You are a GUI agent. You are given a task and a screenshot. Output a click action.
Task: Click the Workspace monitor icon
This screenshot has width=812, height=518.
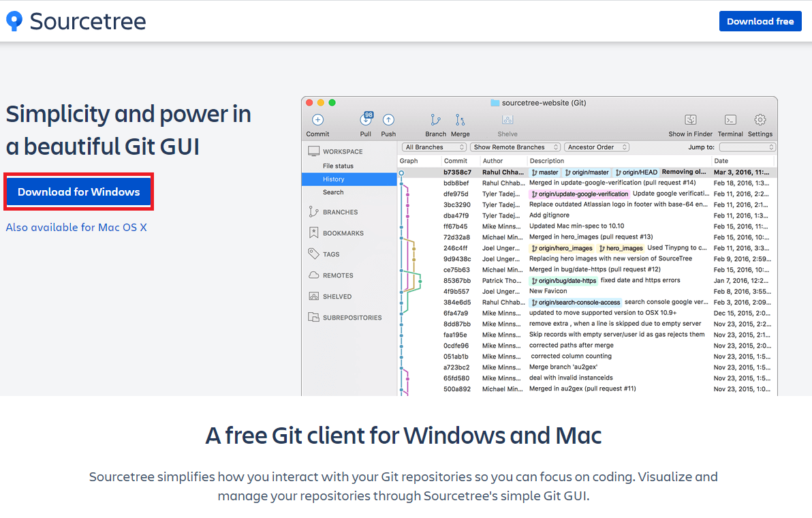314,151
